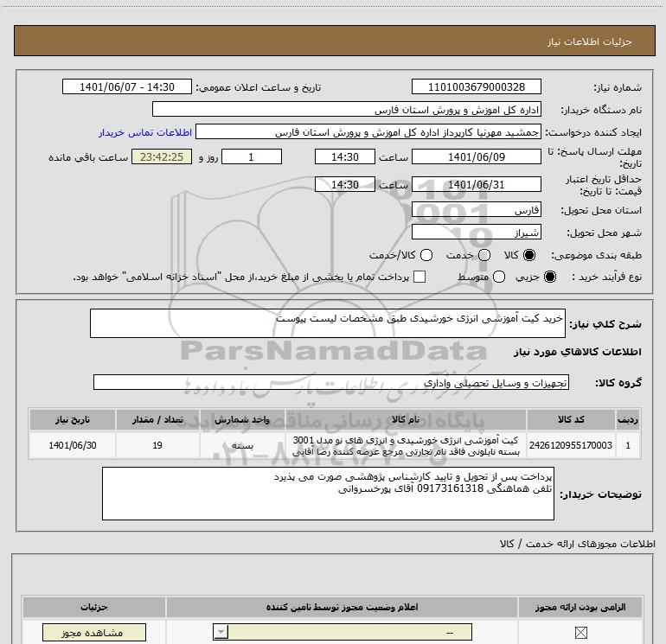Click the announcement date field 1401/06/07 - 14:30

pyautogui.click(x=127, y=87)
